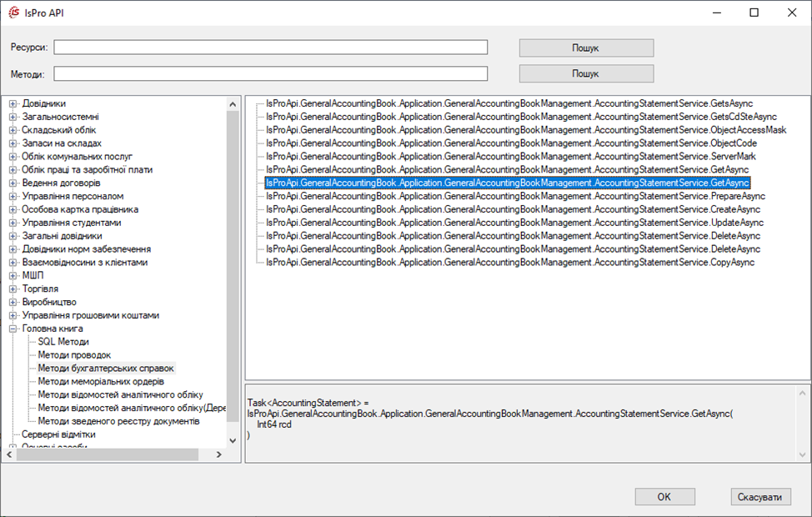Expand the Довідники tree node

(x=13, y=103)
